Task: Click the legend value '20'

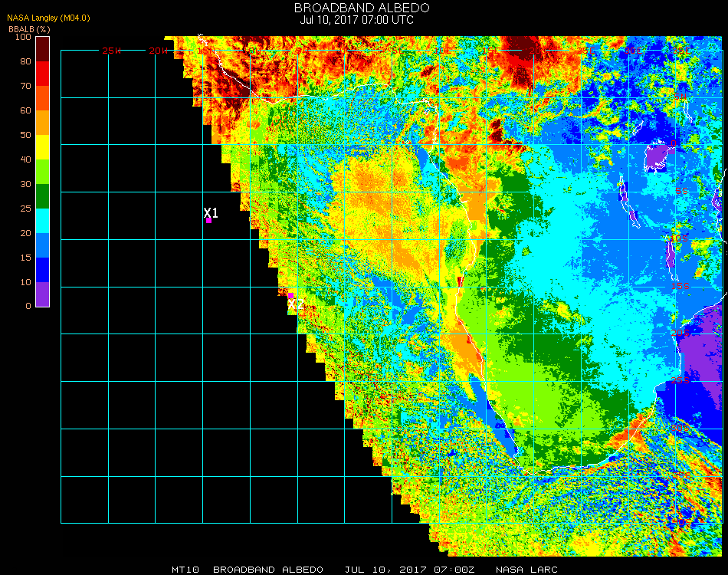Action: coord(25,233)
